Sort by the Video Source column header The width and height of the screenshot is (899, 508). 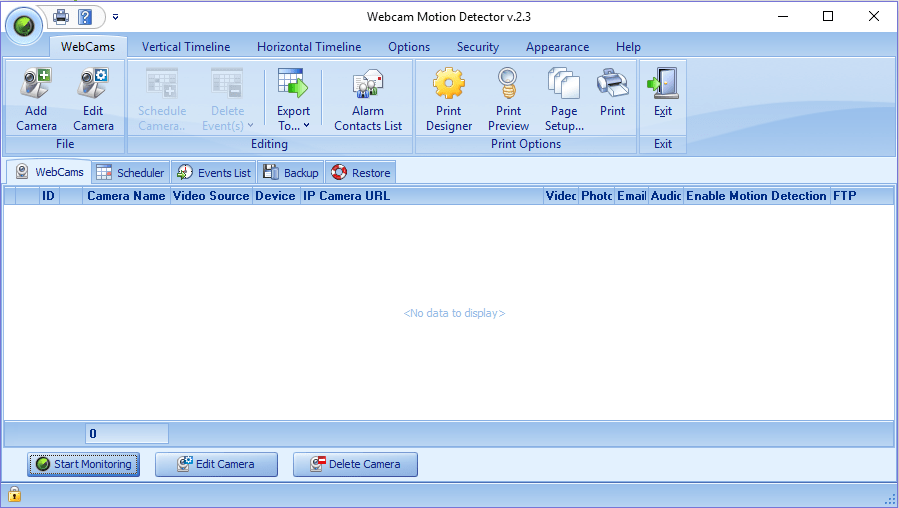[x=211, y=196]
